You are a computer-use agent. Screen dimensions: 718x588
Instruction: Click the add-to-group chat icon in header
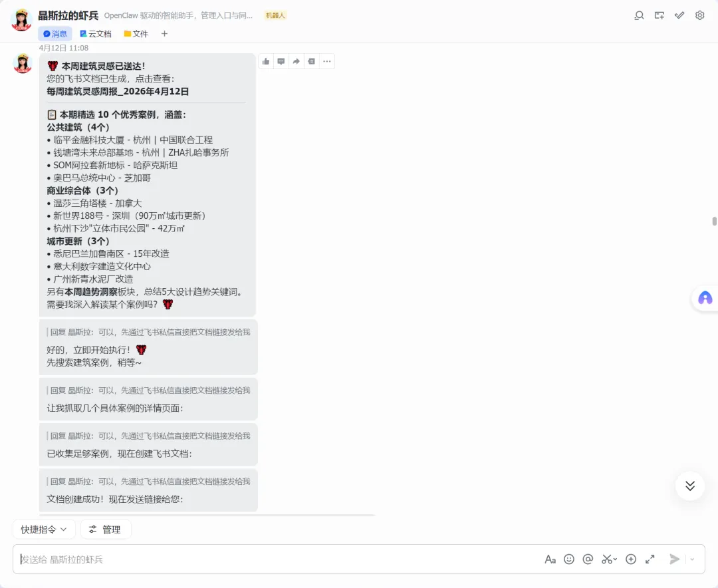click(x=659, y=15)
